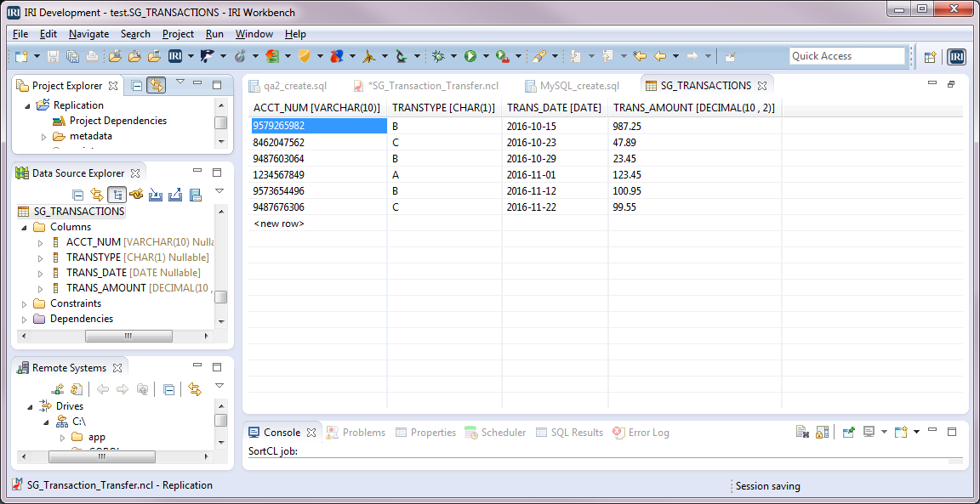The image size is (980, 504).
Task: Open the File menu
Action: pos(20,34)
